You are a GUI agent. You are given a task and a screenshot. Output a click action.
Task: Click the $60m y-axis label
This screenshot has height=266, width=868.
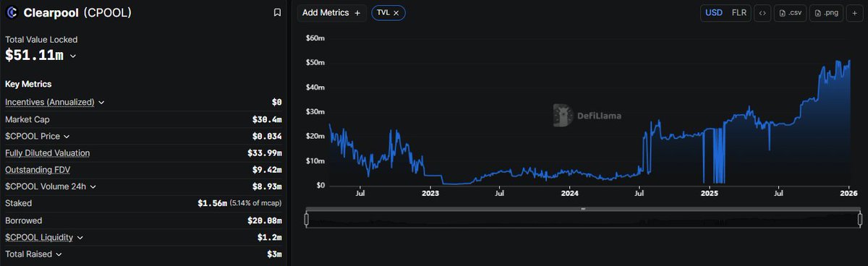coord(315,38)
